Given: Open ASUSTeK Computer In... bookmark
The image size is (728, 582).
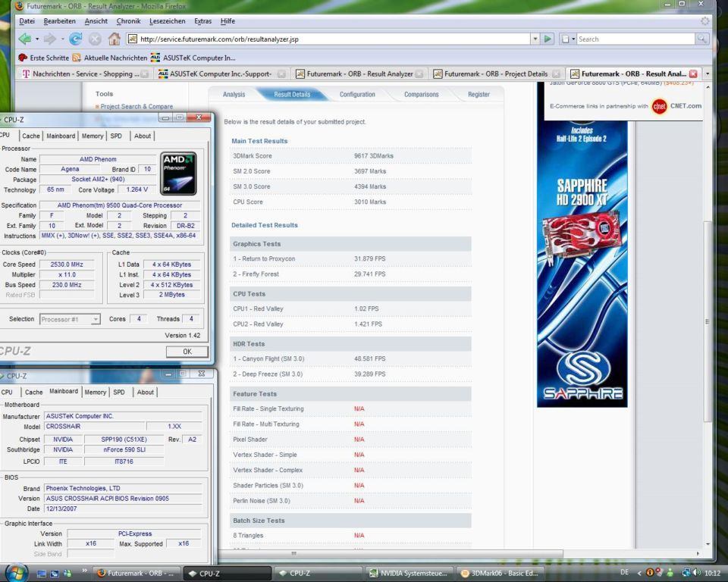Looking at the screenshot, I should pyautogui.click(x=193, y=58).
